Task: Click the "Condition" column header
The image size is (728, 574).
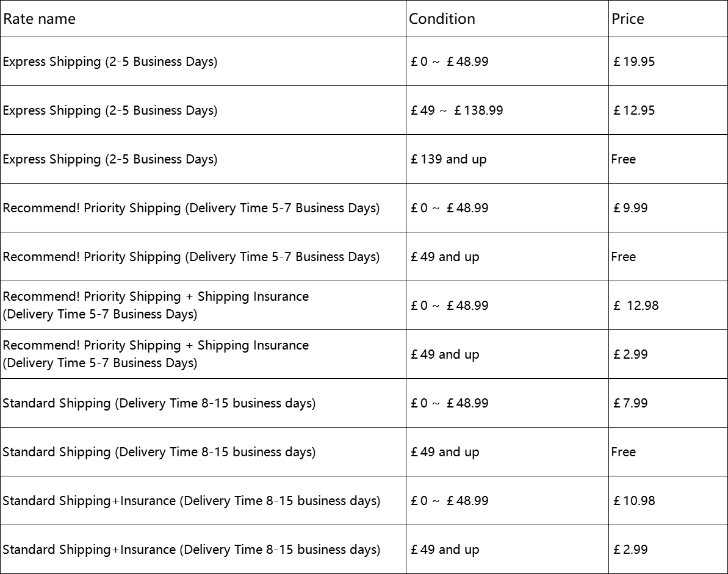Action: [442, 19]
